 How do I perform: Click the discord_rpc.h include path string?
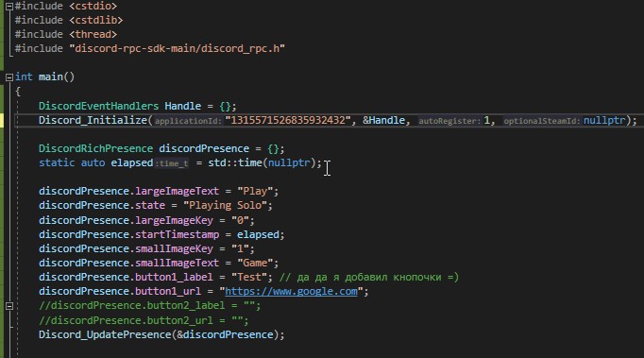(177, 48)
